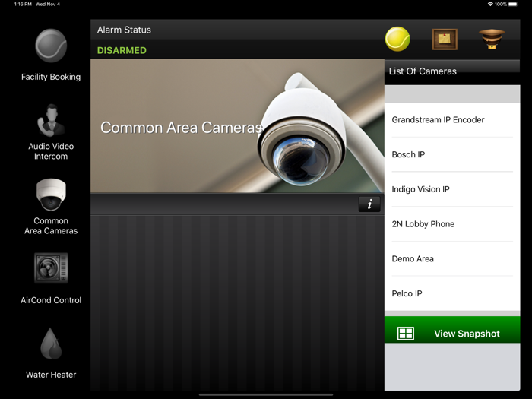Tap the yellow tennis ball icon
The height and width of the screenshot is (399, 532).
pyautogui.click(x=397, y=39)
